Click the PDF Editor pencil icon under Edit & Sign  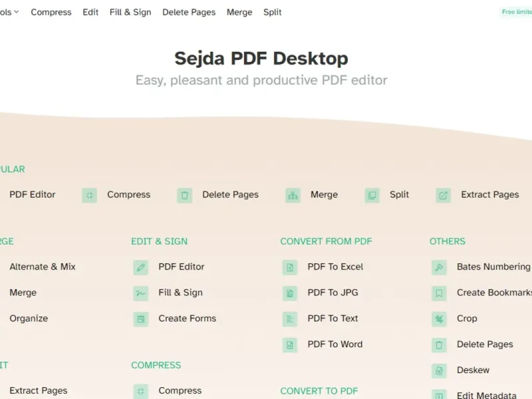coord(141,267)
